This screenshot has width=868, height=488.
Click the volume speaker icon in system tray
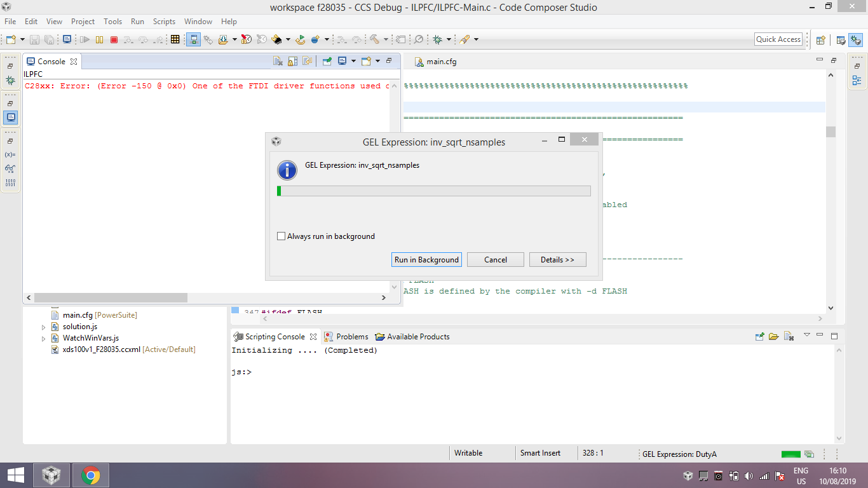point(749,476)
